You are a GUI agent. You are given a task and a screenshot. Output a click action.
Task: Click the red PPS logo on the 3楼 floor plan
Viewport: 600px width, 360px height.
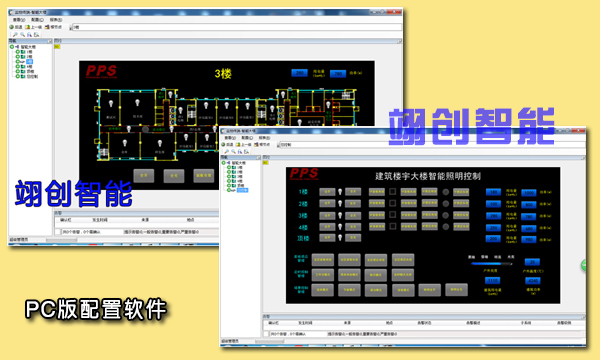coord(101,71)
